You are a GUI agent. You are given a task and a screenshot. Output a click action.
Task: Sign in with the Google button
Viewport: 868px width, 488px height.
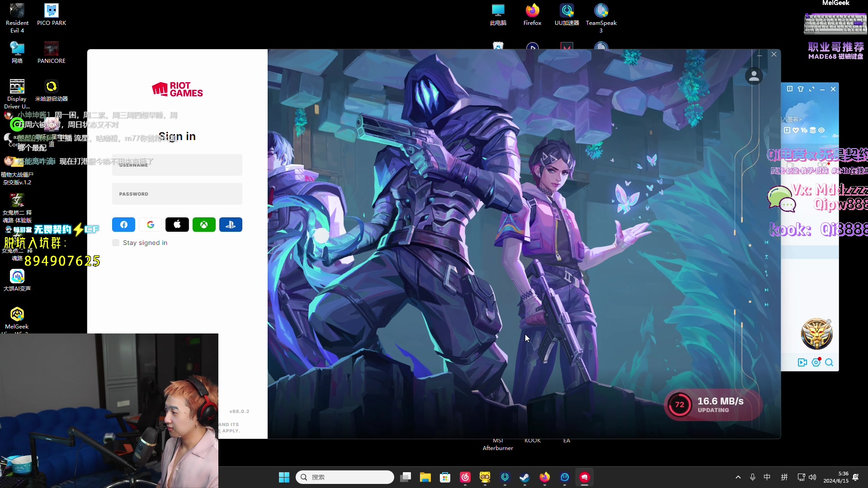151,225
